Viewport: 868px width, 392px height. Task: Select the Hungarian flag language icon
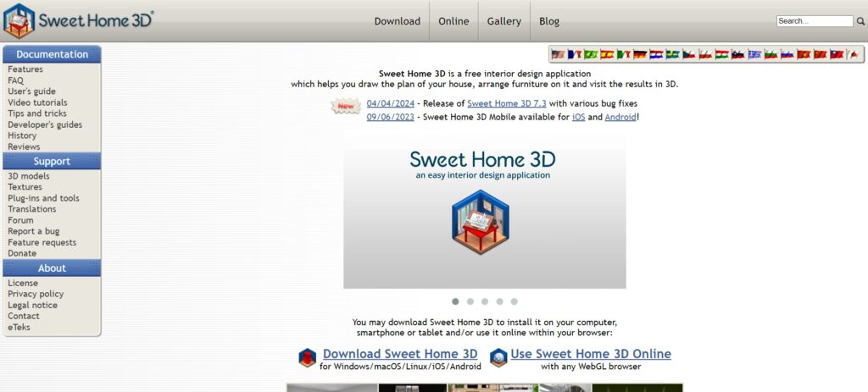point(722,54)
